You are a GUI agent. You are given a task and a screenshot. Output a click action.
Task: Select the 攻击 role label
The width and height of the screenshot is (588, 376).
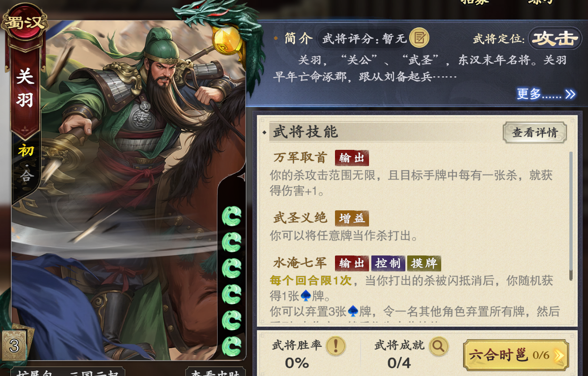pyautogui.click(x=555, y=38)
